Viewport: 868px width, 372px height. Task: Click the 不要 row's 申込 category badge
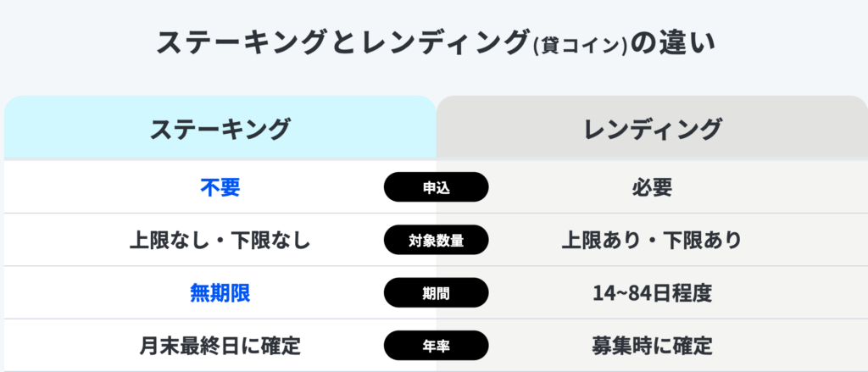tap(436, 187)
